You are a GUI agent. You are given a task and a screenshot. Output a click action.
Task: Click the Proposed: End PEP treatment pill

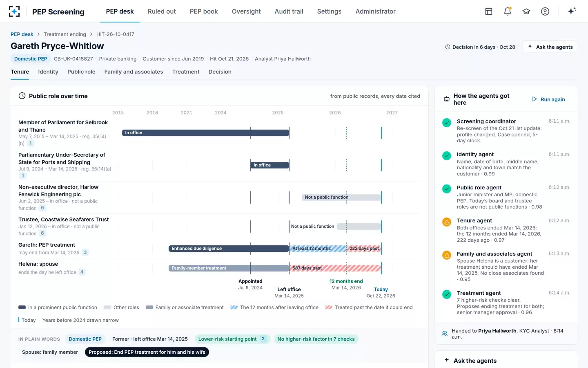147,352
